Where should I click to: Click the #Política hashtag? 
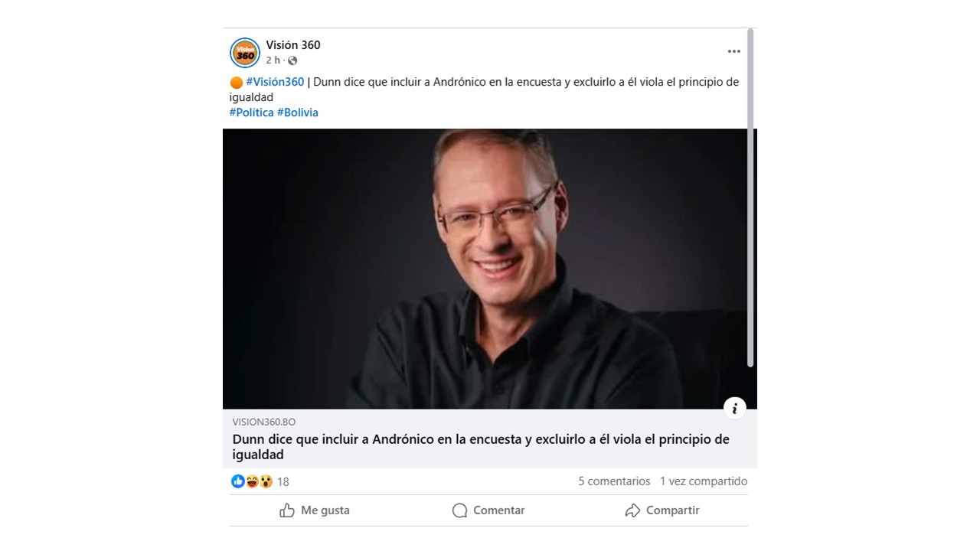[x=251, y=112]
